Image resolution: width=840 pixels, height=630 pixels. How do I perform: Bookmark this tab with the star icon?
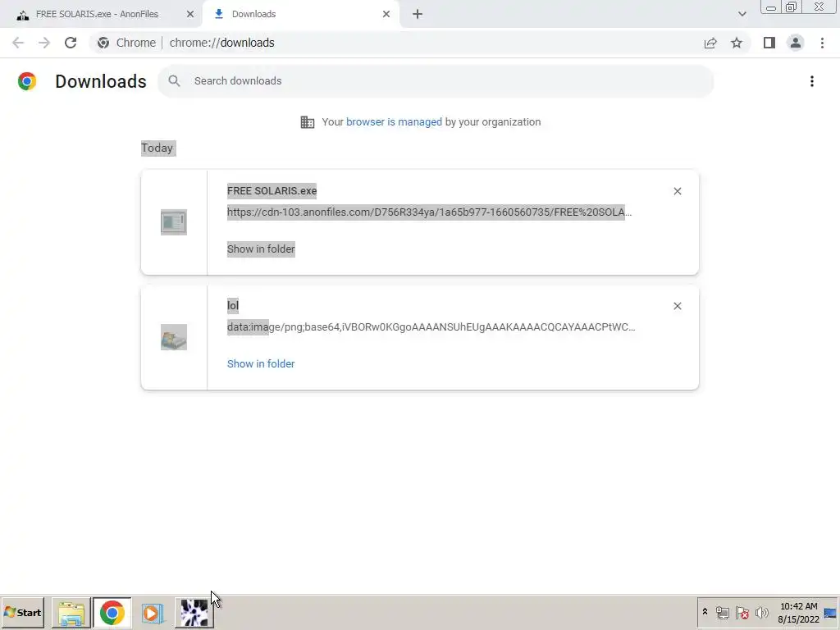(737, 43)
